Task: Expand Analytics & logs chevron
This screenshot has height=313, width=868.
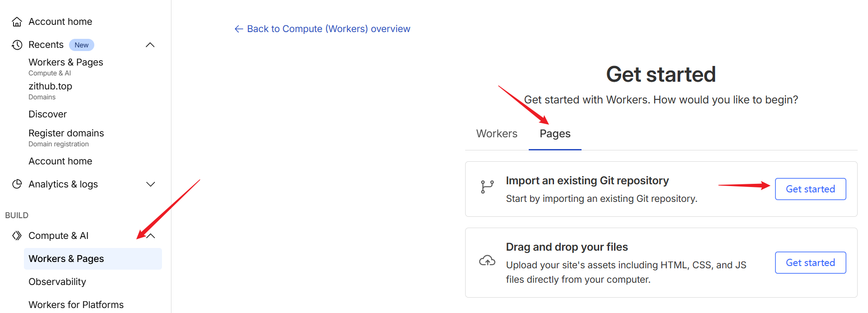Action: tap(151, 184)
